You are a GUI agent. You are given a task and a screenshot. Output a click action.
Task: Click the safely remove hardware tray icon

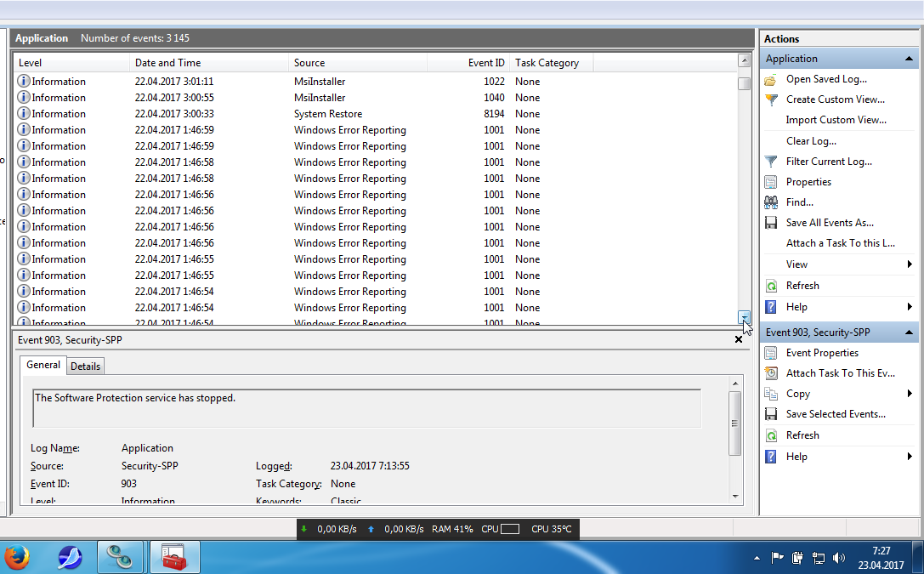(x=798, y=558)
